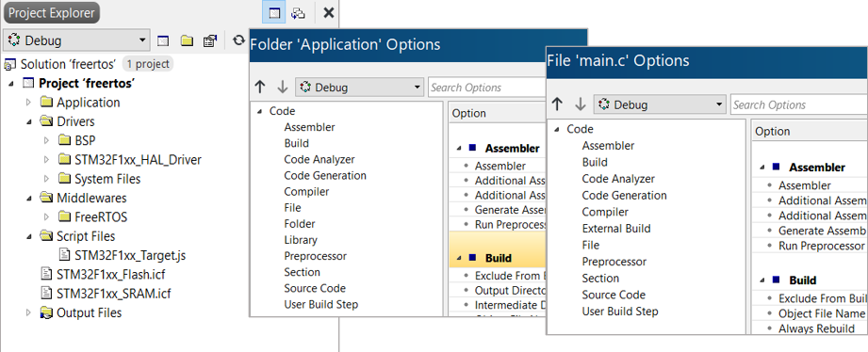Select Section category in File 'main.c' Options

pos(600,278)
